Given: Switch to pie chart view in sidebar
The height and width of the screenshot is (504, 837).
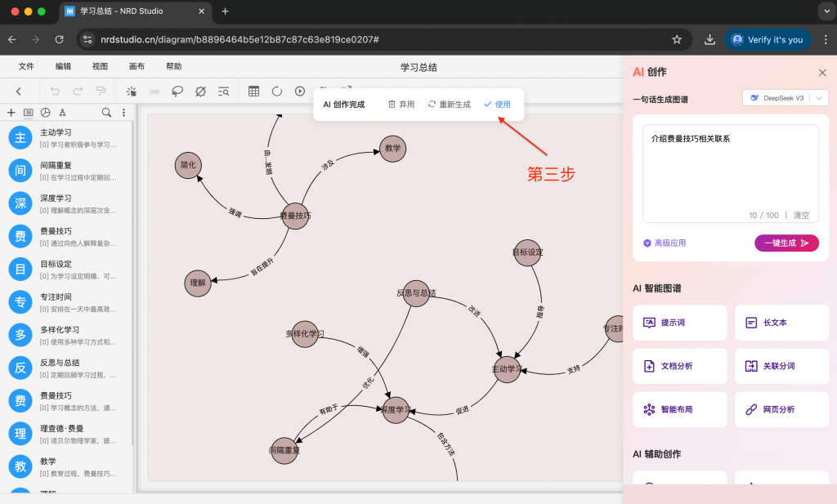Looking at the screenshot, I should click(46, 113).
